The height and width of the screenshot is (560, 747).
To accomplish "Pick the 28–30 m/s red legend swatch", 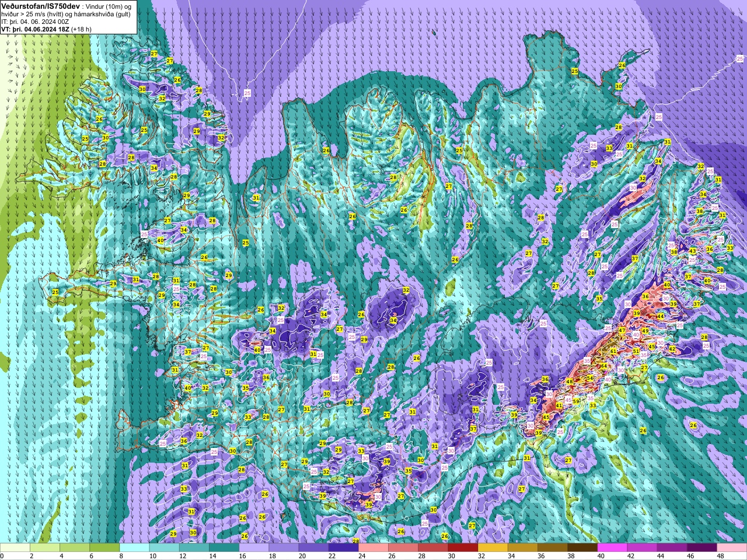I will point(432,547).
